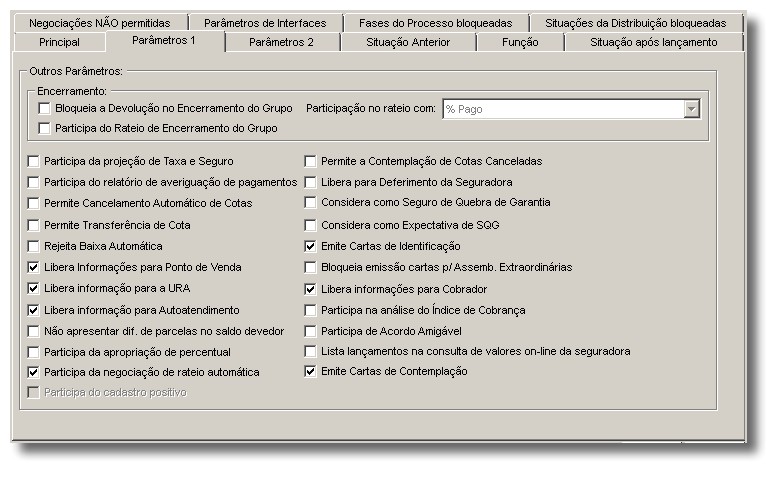This screenshot has height=493, width=767.
Task: Enable Participa da apropriação de percentual
Action: 33,352
